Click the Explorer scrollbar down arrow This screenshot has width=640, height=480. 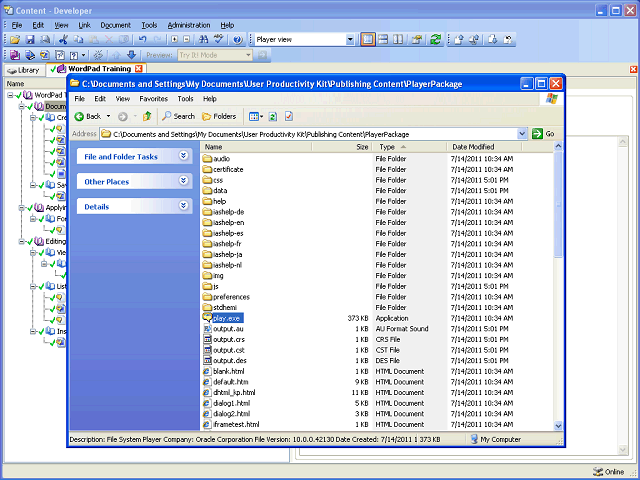click(x=558, y=426)
